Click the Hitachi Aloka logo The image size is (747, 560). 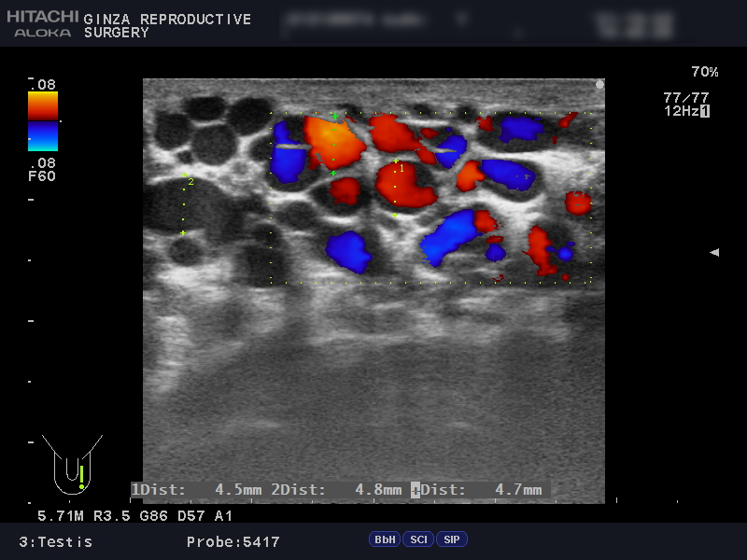pyautogui.click(x=42, y=24)
